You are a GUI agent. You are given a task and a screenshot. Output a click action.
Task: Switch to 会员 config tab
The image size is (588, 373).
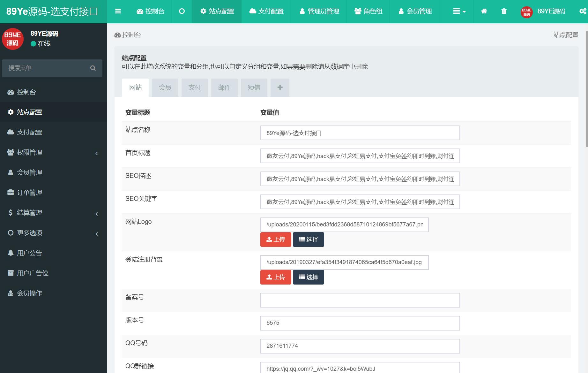(165, 88)
